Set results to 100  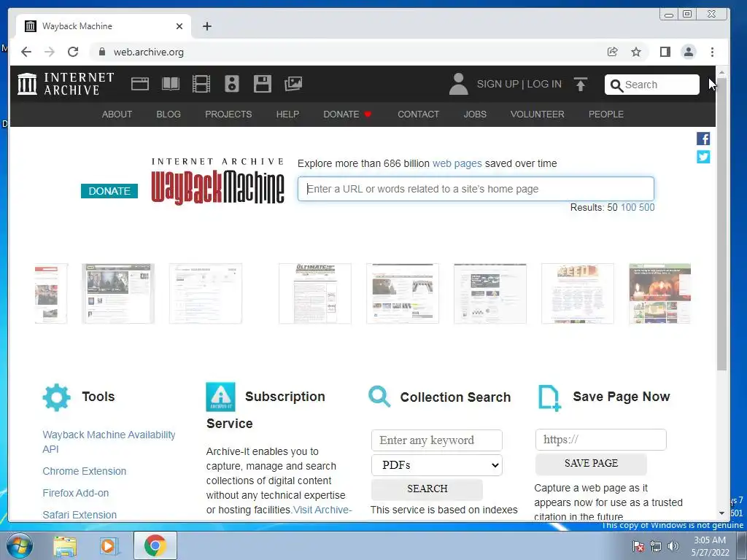[628, 208]
